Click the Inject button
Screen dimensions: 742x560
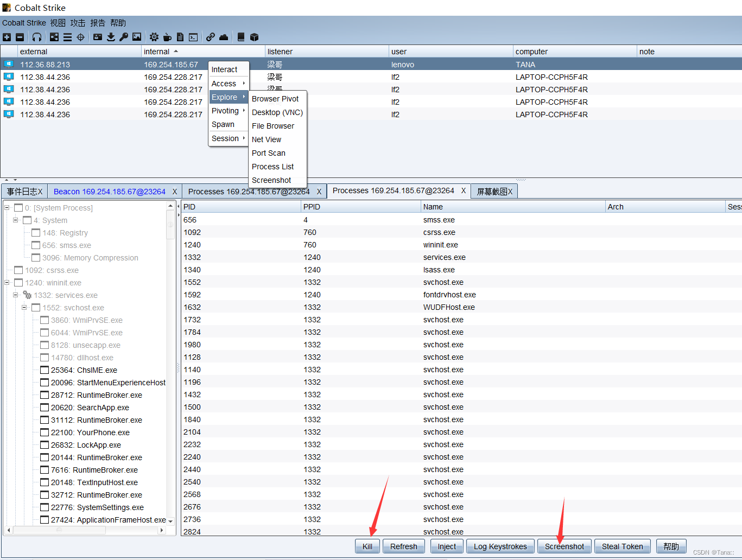pos(447,546)
